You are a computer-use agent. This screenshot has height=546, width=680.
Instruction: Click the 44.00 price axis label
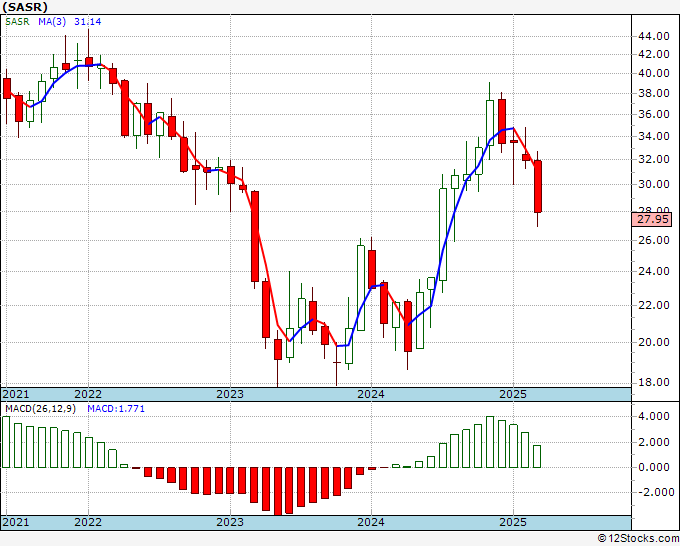(x=654, y=36)
